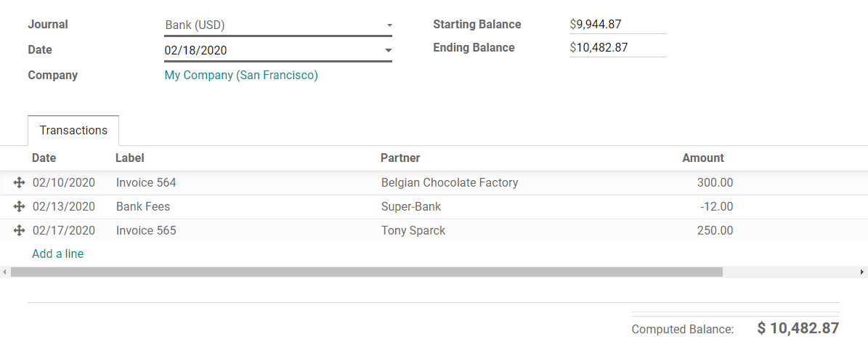Click the -12.00 amount cell

[716, 207]
